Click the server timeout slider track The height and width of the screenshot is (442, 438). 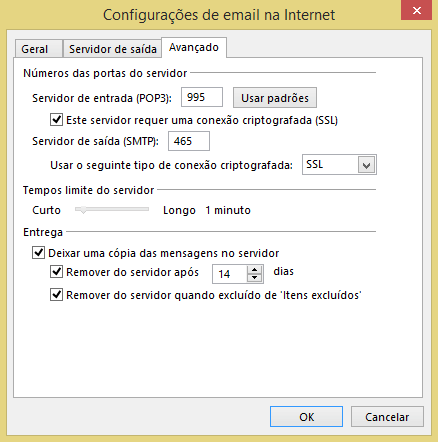click(112, 209)
